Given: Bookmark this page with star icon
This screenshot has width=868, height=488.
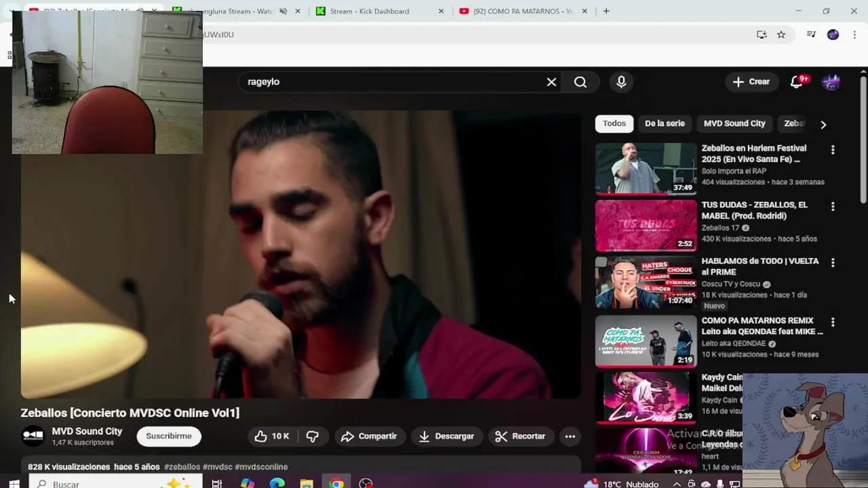Looking at the screenshot, I should pyautogui.click(x=781, y=35).
